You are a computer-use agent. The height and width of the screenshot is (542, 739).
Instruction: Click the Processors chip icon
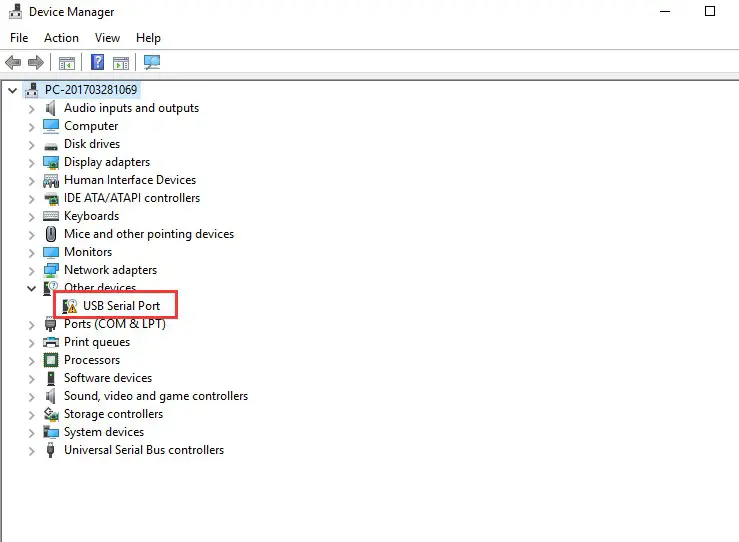(51, 360)
